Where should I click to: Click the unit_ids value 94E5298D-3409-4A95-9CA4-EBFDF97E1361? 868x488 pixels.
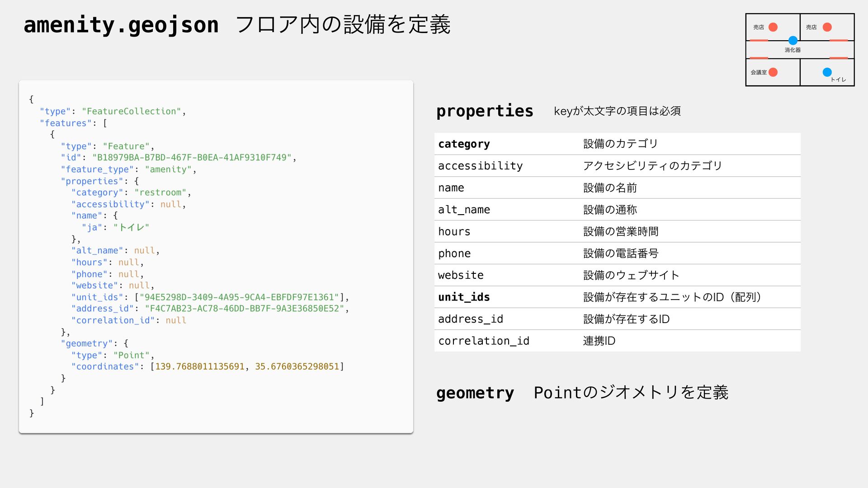tap(239, 297)
